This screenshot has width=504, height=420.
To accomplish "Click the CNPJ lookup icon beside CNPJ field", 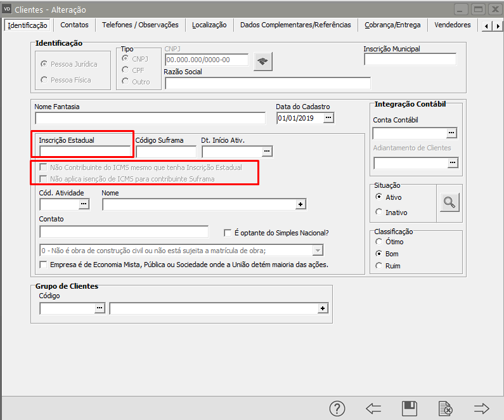I will point(262,61).
